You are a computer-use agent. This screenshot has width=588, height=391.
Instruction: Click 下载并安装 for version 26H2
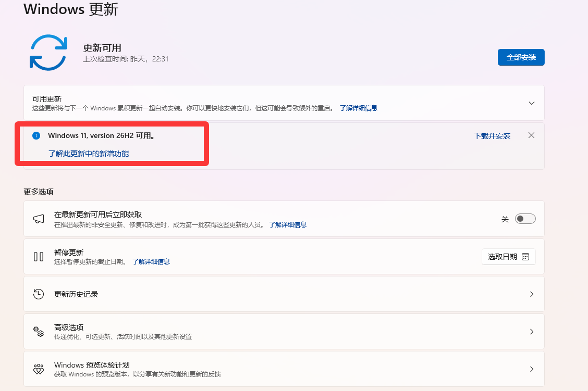[x=492, y=135]
